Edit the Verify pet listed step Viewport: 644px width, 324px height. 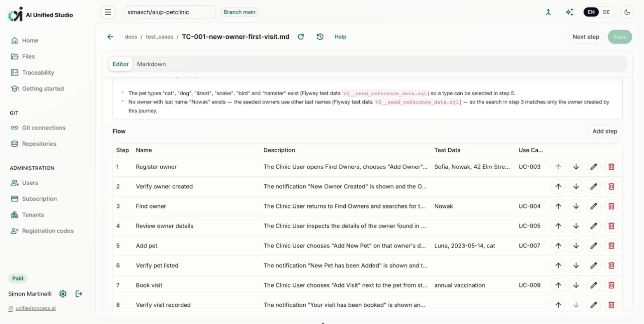point(594,266)
